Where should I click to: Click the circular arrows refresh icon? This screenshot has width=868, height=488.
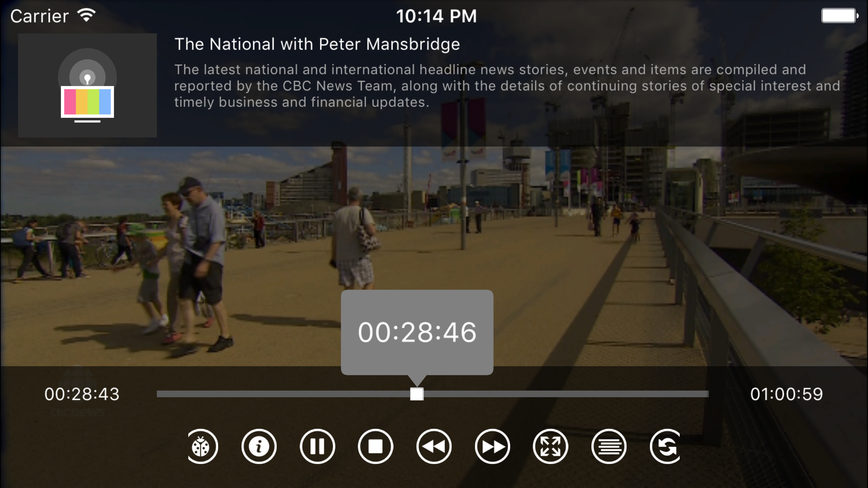(665, 446)
